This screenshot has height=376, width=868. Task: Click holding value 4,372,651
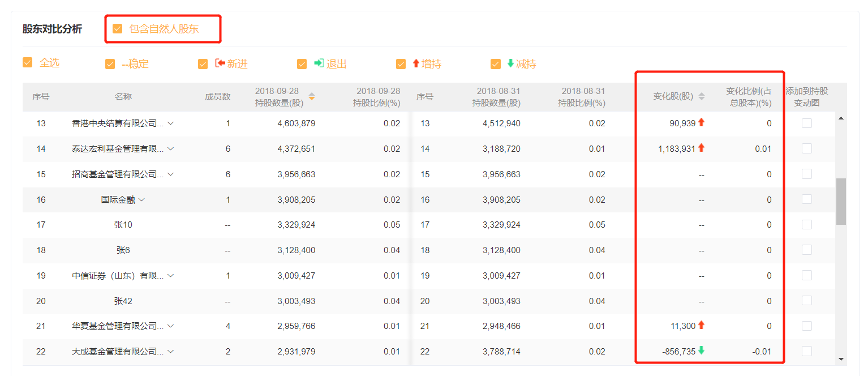[297, 149]
